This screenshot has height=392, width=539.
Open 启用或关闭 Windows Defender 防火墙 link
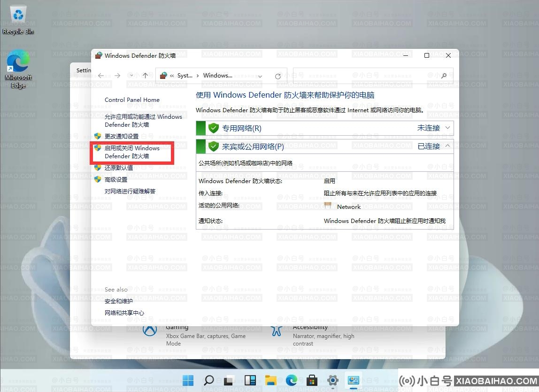click(x=132, y=152)
